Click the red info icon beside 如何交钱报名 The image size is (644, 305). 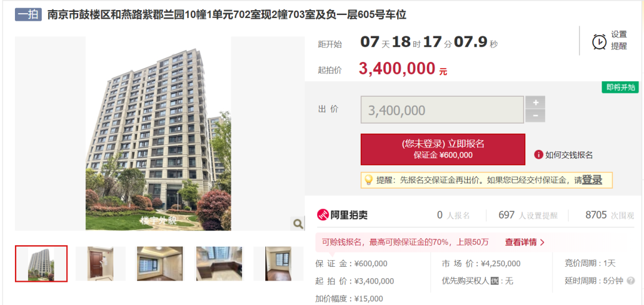tap(538, 155)
